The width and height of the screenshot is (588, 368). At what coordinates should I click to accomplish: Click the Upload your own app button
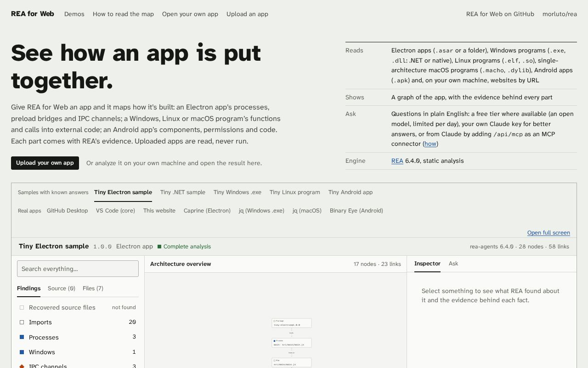click(x=45, y=163)
